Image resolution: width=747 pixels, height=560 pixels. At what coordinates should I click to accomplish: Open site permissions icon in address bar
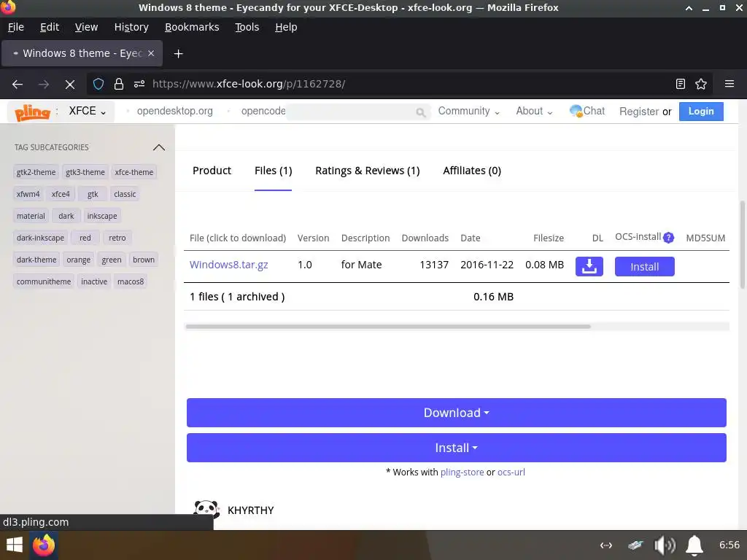[139, 84]
